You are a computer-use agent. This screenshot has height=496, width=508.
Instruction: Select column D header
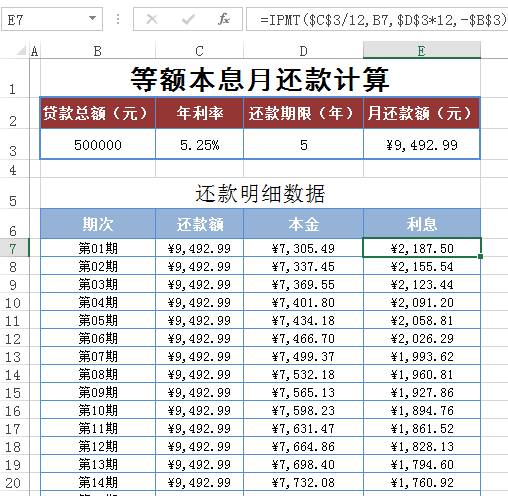pyautogui.click(x=303, y=51)
